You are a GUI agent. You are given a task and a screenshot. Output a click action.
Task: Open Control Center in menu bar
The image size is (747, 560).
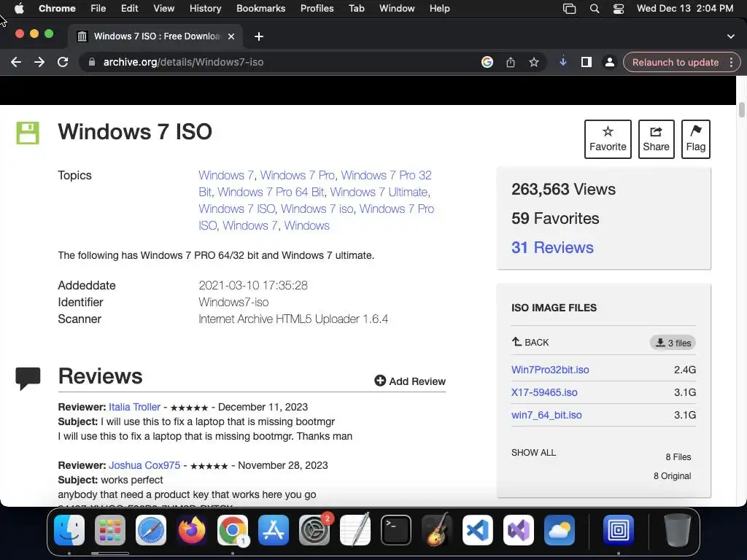pos(619,9)
